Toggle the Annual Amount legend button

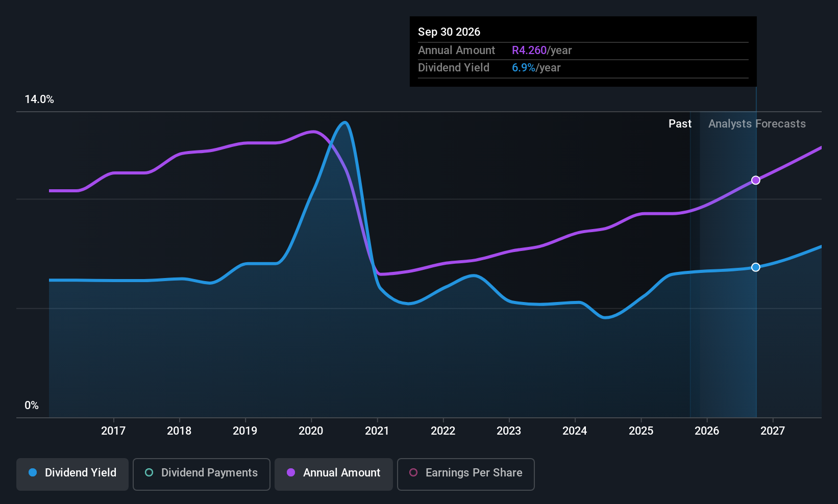[334, 474]
